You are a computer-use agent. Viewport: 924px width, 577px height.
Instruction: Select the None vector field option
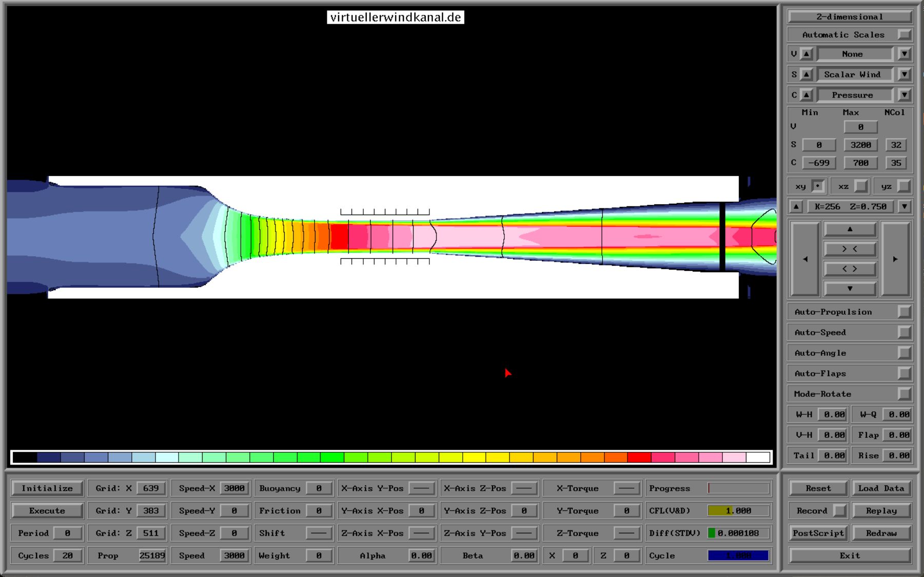(855, 54)
